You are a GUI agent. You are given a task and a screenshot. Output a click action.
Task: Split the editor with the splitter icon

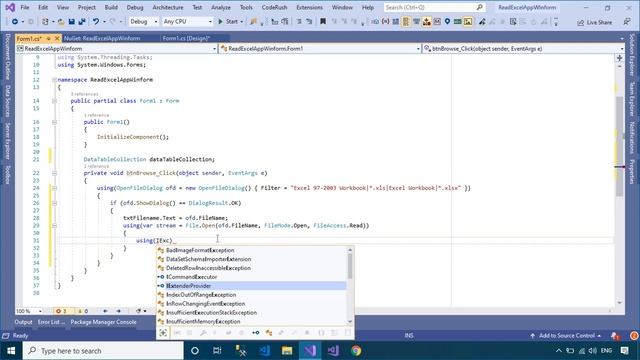(x=620, y=58)
